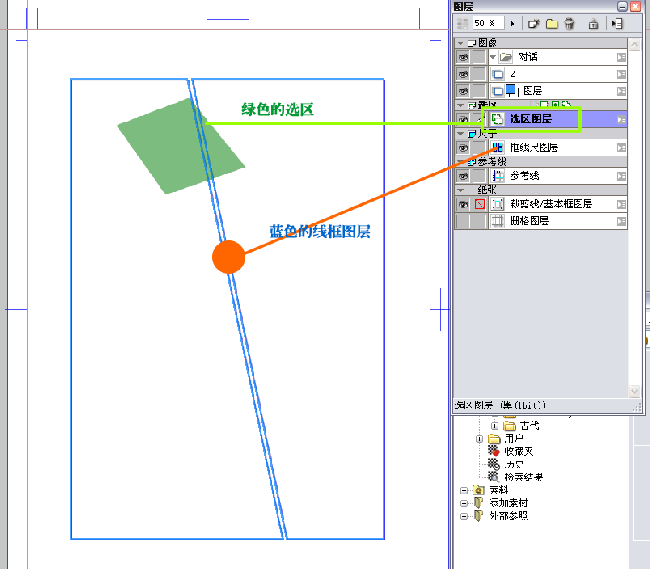Open properties icon of 网格图层 row

(x=621, y=221)
